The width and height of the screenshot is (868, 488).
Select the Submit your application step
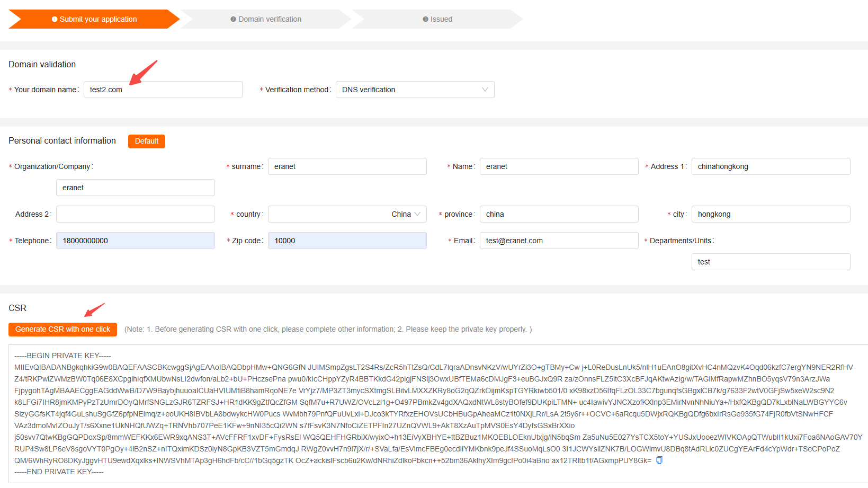[94, 19]
